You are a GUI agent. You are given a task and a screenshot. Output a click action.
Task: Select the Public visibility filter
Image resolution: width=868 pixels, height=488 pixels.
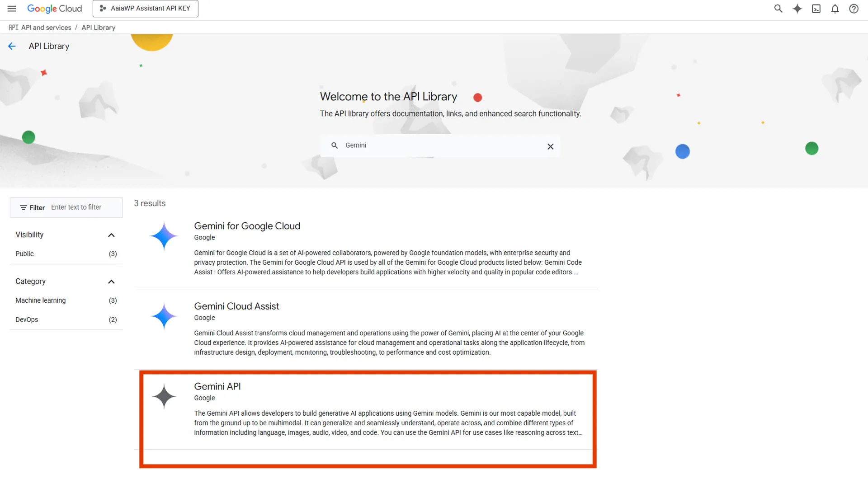[x=66, y=254]
